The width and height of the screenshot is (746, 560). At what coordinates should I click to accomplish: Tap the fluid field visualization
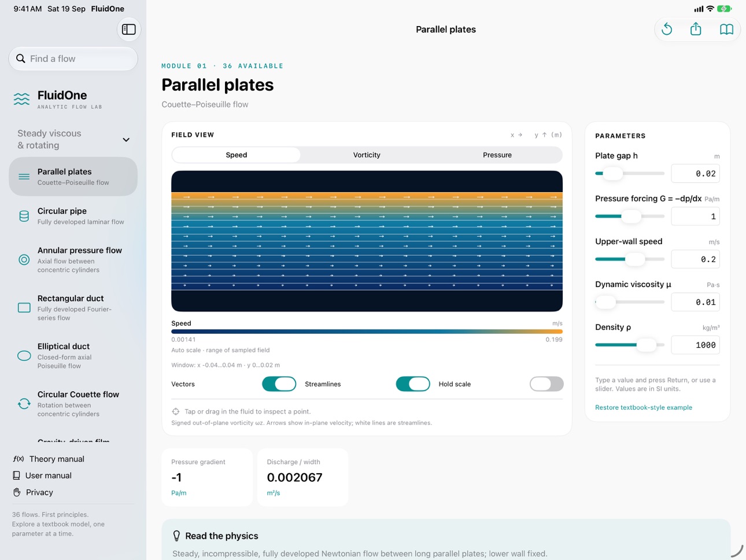point(367,241)
